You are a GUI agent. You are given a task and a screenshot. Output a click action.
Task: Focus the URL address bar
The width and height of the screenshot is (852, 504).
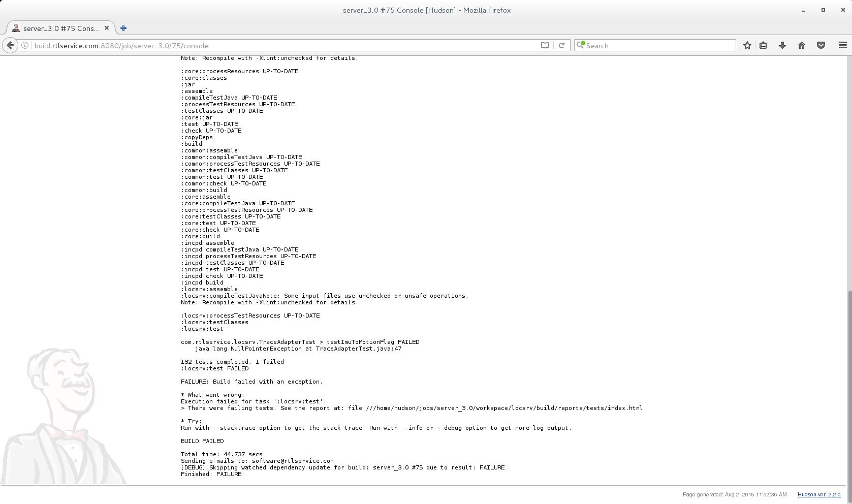pyautogui.click(x=285, y=45)
